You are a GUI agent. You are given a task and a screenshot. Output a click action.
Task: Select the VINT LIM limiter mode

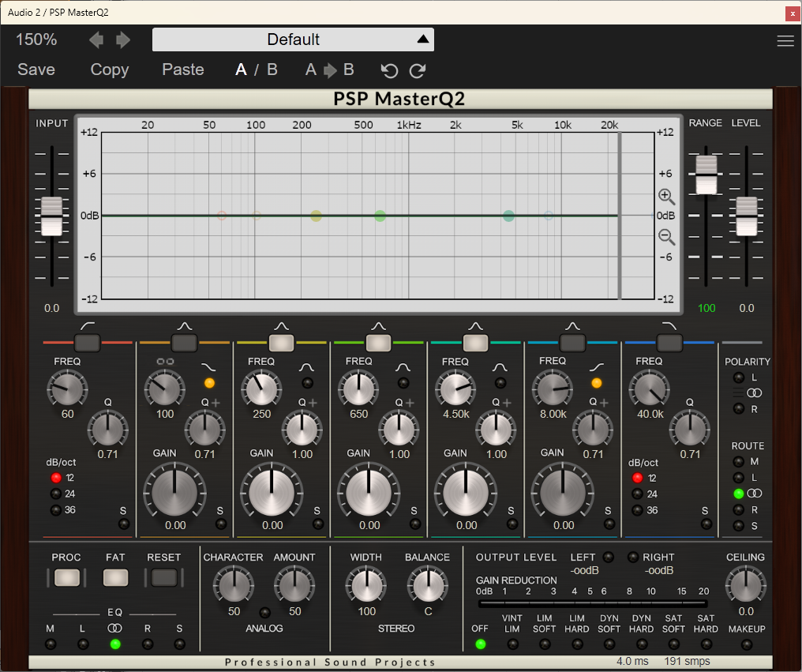click(x=512, y=644)
